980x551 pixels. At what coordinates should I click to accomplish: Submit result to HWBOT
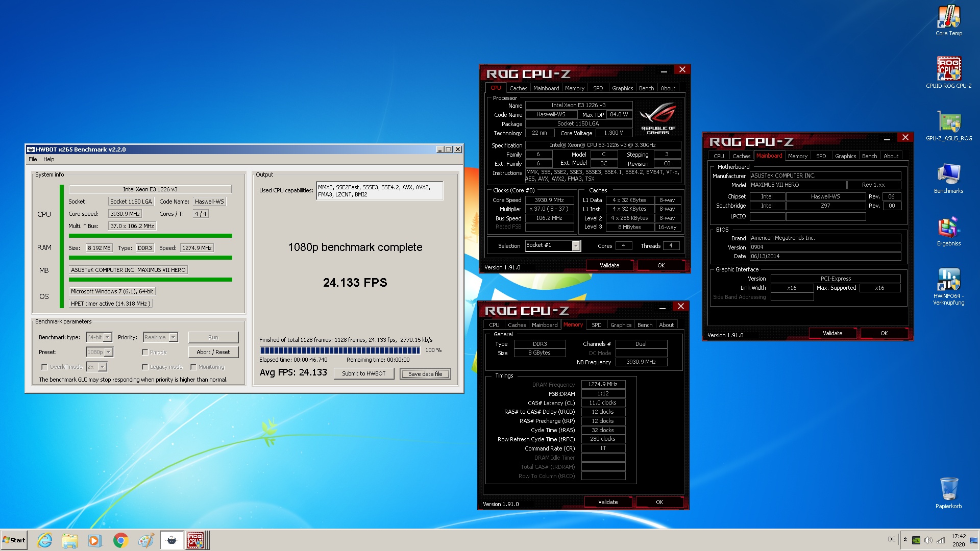tap(363, 373)
